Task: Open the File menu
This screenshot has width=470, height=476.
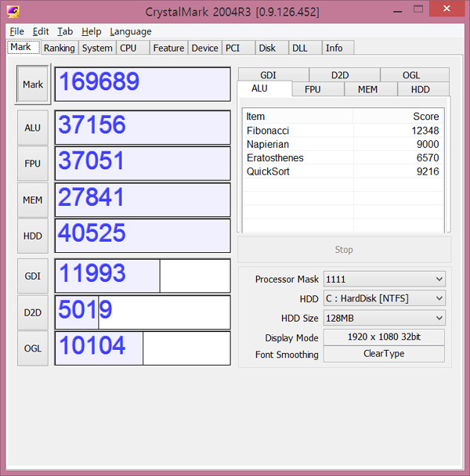Action: (x=16, y=31)
